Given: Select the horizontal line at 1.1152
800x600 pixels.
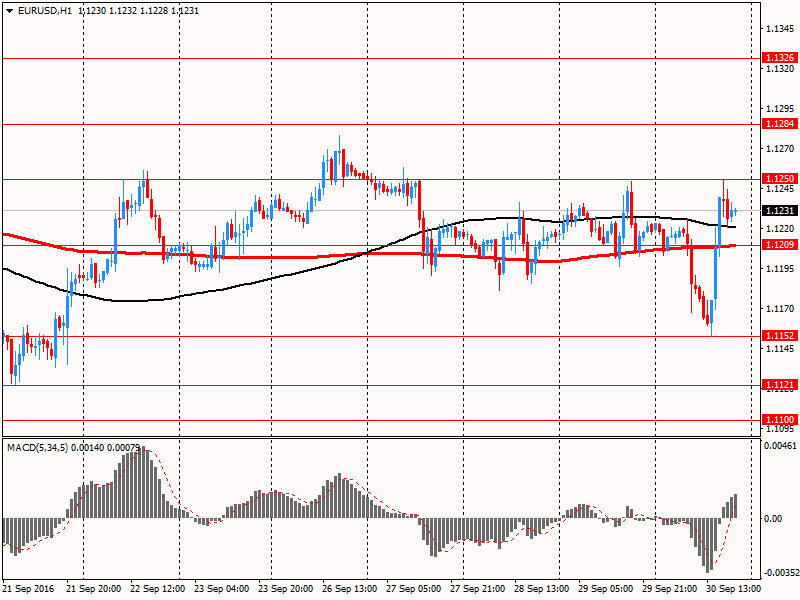Looking at the screenshot, I should pyautogui.click(x=400, y=336).
